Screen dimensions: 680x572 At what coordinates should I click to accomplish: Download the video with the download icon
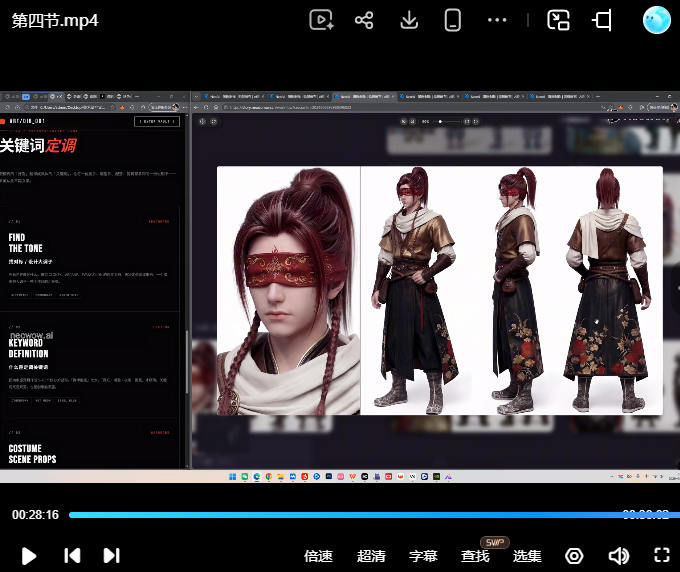(x=409, y=20)
